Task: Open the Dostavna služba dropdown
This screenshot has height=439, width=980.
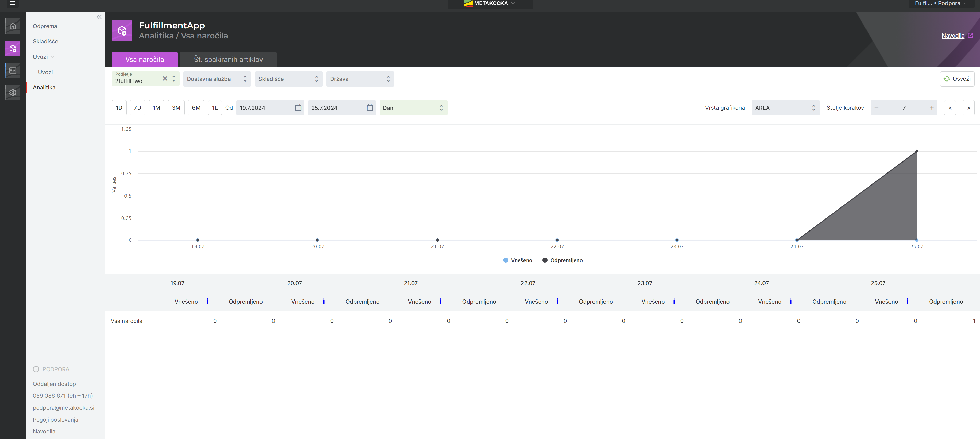Action: [216, 79]
